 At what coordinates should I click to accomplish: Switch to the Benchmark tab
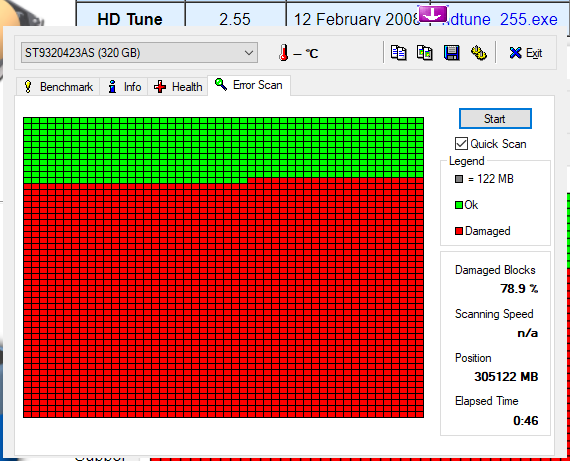coord(58,87)
